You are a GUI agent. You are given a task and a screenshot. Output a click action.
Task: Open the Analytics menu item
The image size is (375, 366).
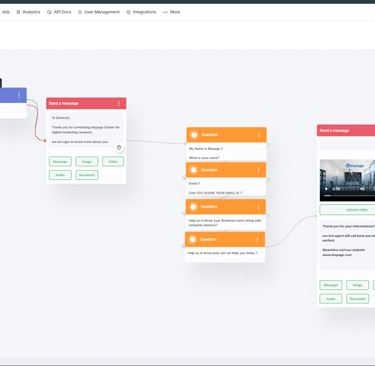click(x=28, y=12)
